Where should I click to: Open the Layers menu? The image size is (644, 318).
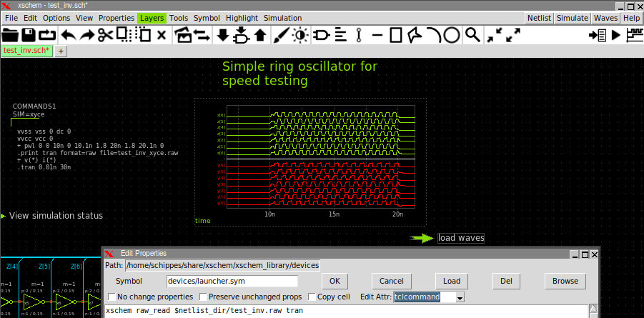[152, 17]
